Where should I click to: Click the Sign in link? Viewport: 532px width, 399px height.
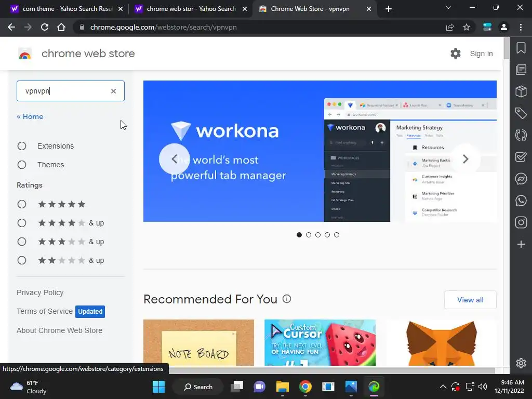(481, 54)
